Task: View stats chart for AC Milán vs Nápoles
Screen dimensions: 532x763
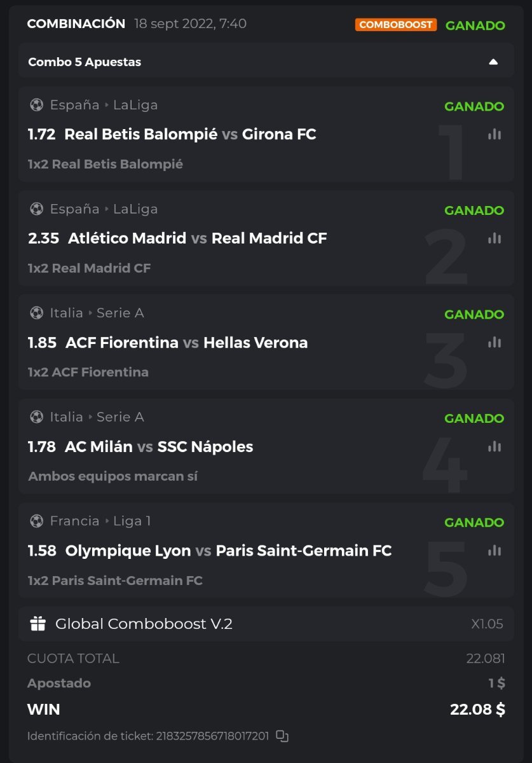Action: [x=494, y=446]
